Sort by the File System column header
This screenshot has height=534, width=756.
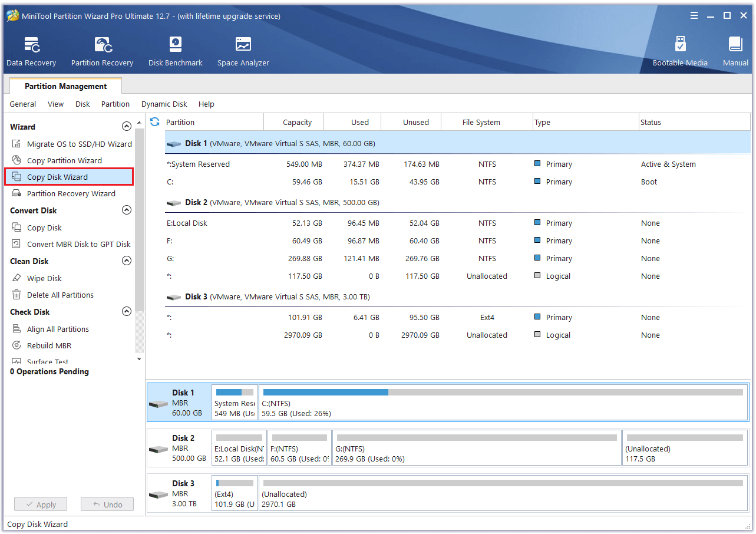tap(487, 122)
